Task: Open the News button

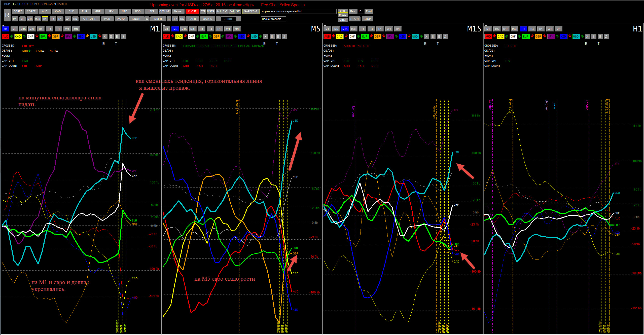Action: click(x=178, y=11)
